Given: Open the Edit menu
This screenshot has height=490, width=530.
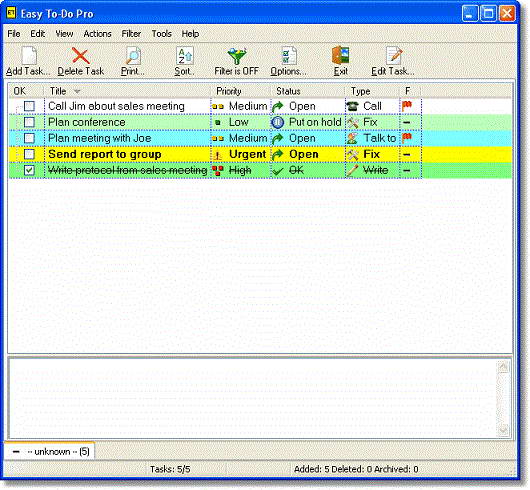Looking at the screenshot, I should click(38, 34).
